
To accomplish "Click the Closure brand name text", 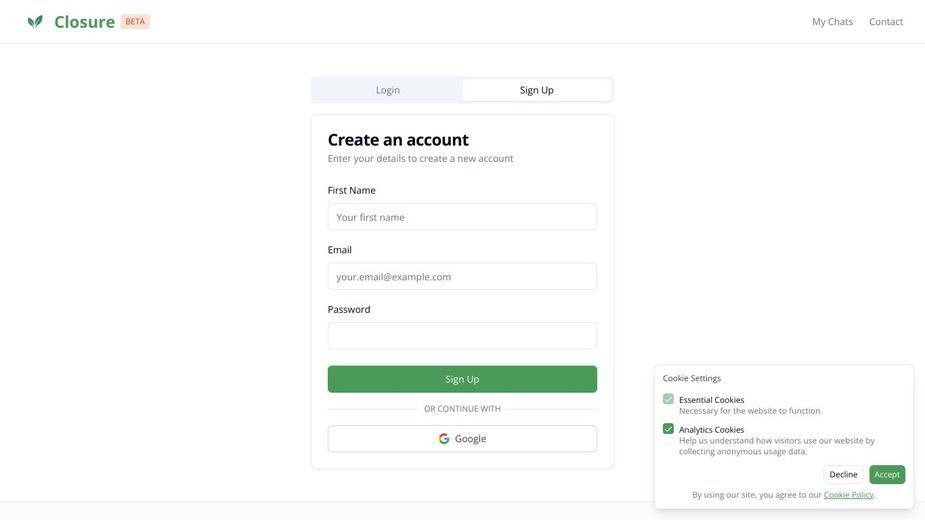I will 84,22.
